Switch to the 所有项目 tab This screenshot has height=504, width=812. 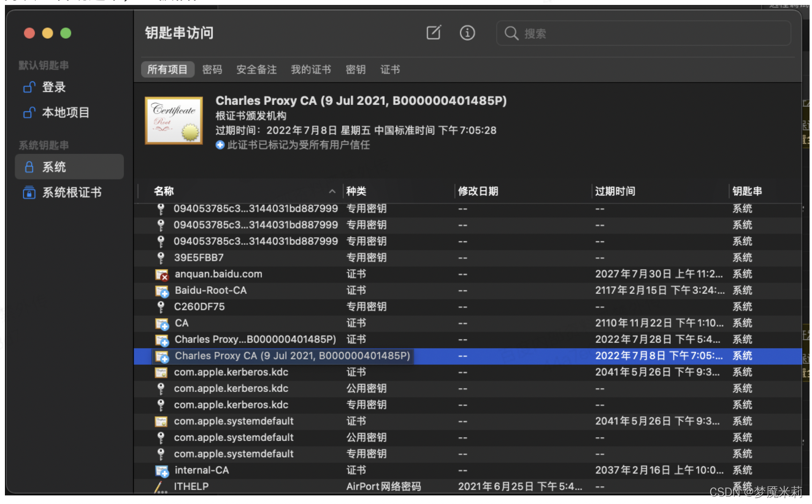point(167,69)
